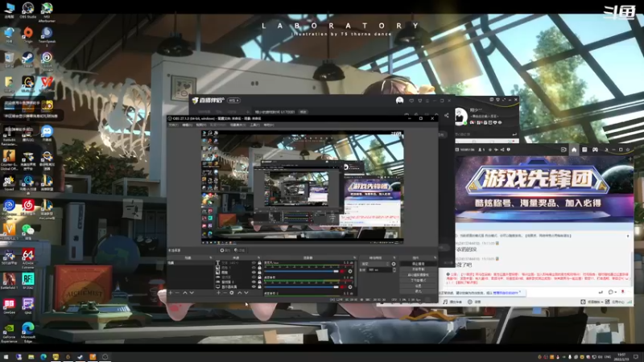Image resolution: width=644 pixels, height=362 pixels.
Task: Select the red WPS Office desktop icon
Action: [47, 84]
